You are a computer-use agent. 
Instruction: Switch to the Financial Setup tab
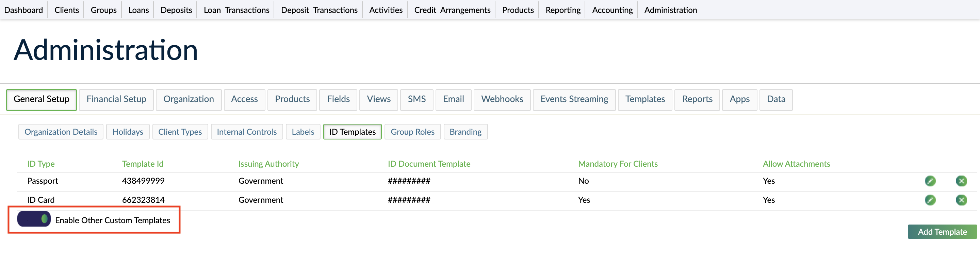pyautogui.click(x=116, y=100)
